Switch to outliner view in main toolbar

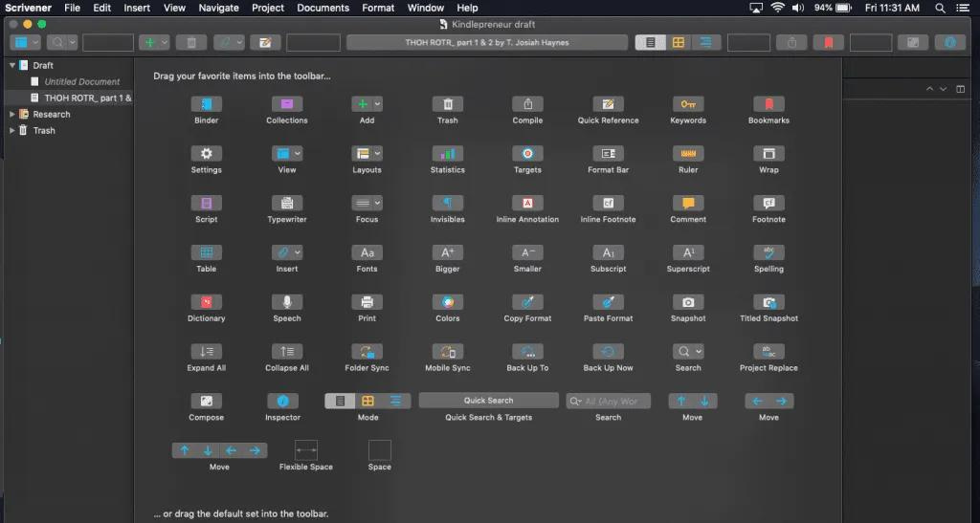(705, 42)
